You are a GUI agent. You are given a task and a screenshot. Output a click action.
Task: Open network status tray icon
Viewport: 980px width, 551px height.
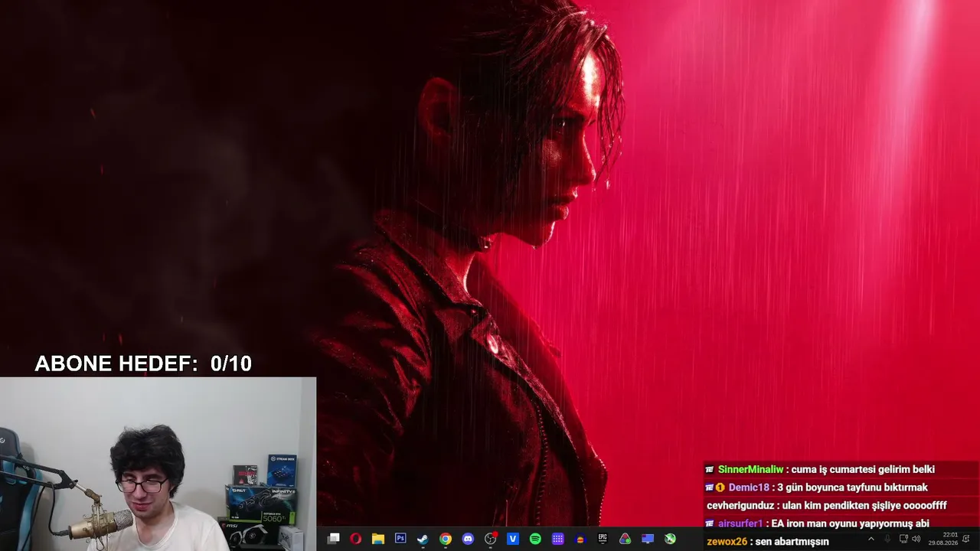coord(903,539)
